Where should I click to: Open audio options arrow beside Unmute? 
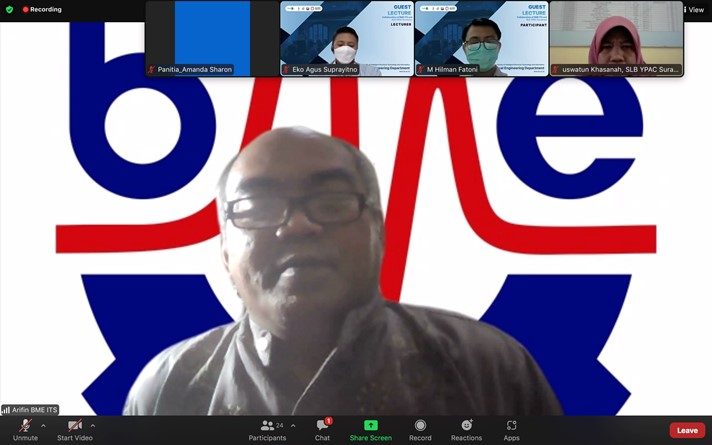click(43, 426)
